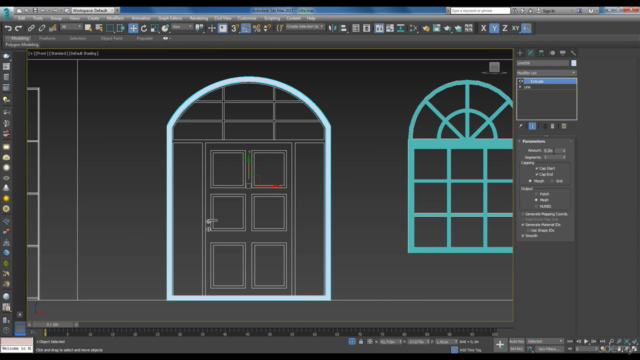The height and width of the screenshot is (360, 640).
Task: Toggle Smooth checkbox
Action: pyautogui.click(x=523, y=236)
